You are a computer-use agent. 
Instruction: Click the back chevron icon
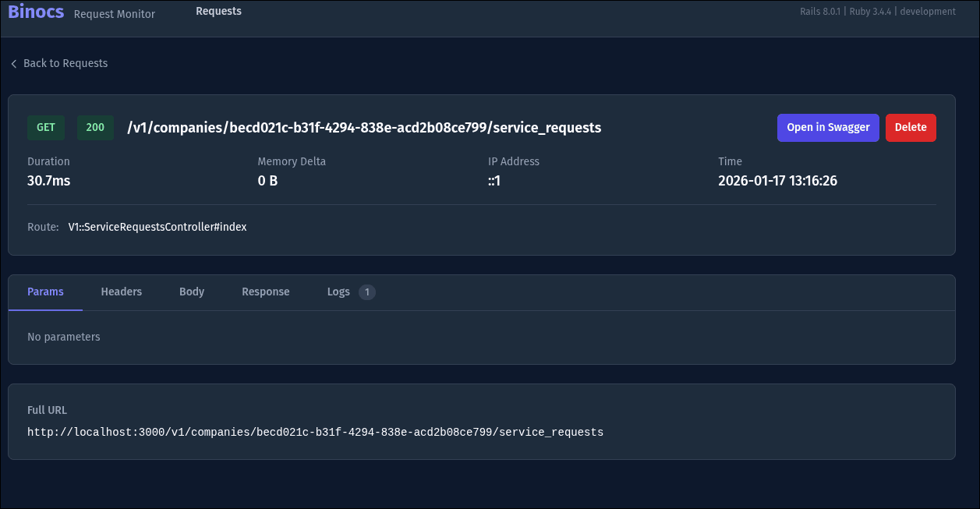[13, 63]
